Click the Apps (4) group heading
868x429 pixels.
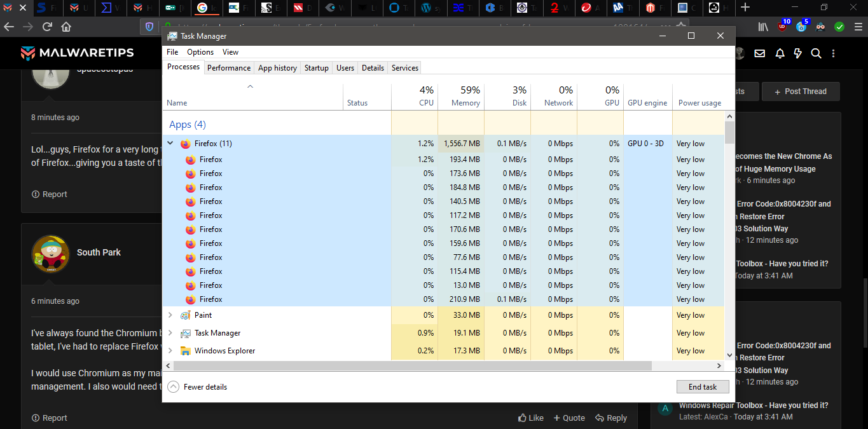pos(187,125)
